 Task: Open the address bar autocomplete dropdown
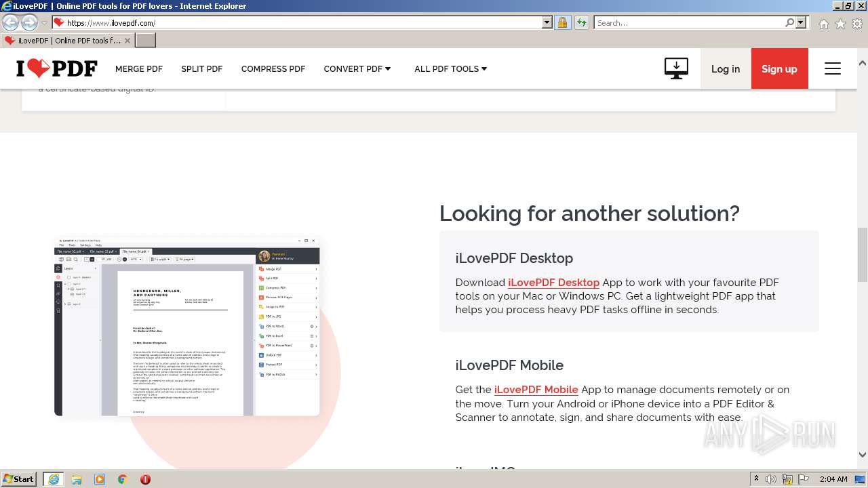tap(547, 22)
